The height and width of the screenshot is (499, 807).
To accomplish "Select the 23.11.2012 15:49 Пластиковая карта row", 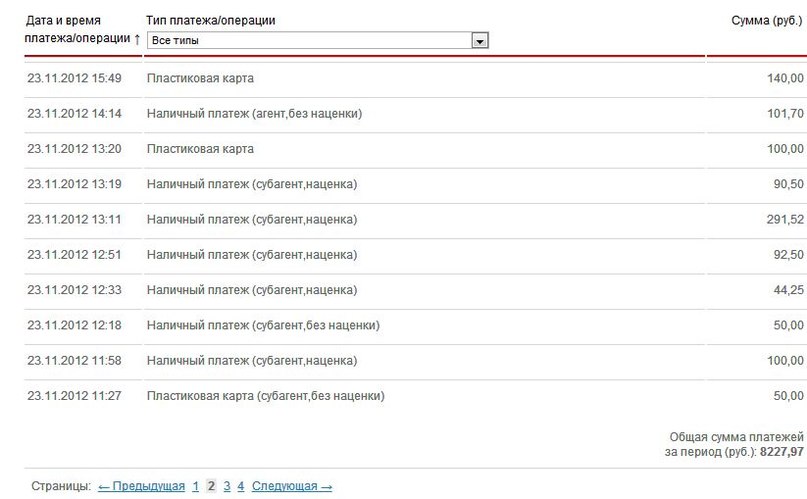I will (415, 79).
